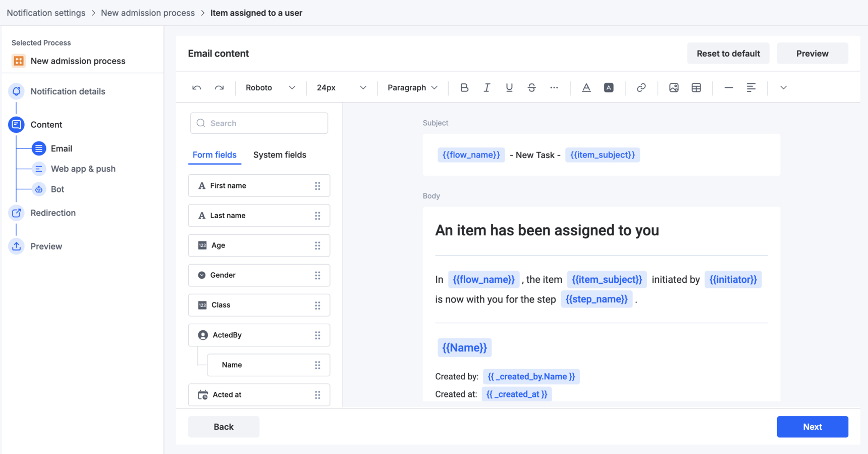Switch to the System fields tab
This screenshot has width=868, height=454.
pyautogui.click(x=280, y=155)
